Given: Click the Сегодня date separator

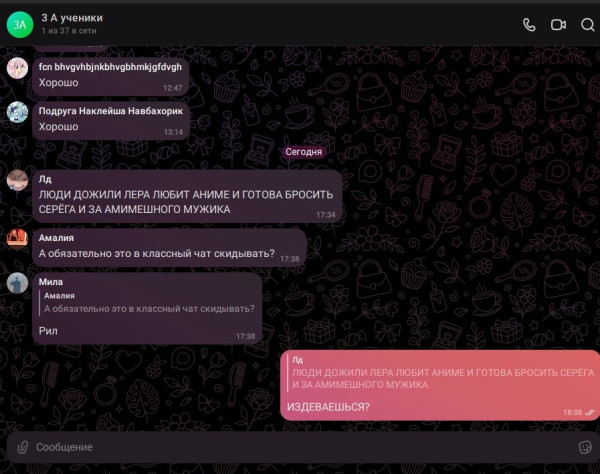Looking at the screenshot, I should (x=303, y=152).
